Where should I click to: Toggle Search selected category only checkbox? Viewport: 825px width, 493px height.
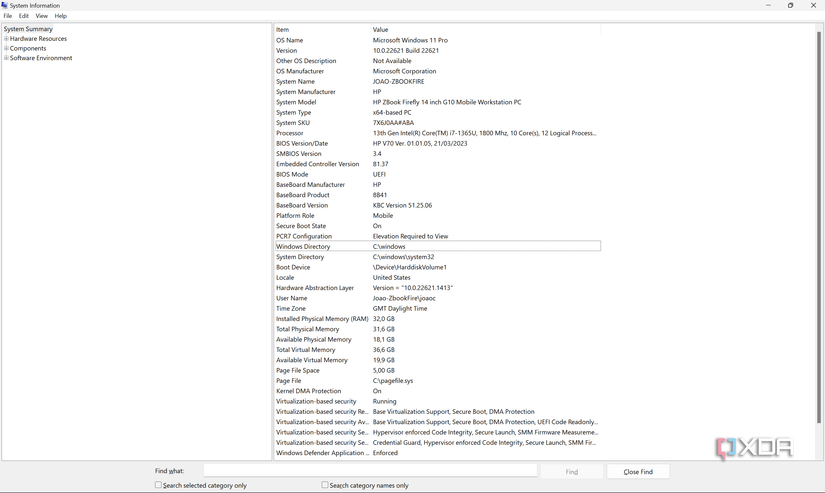coord(158,485)
